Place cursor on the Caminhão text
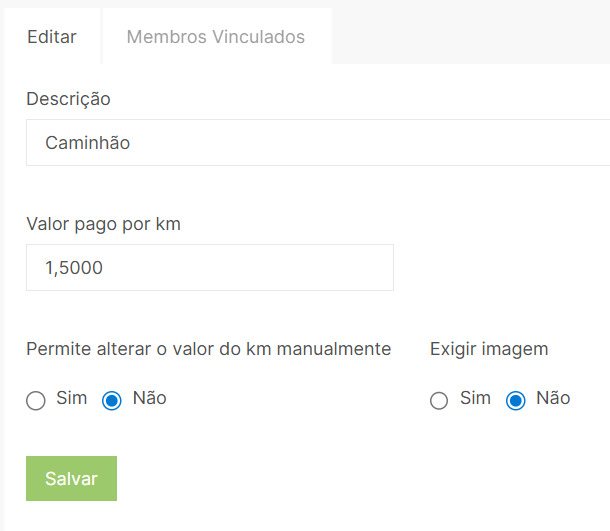Image resolution: width=610 pixels, height=531 pixels. pos(87,143)
